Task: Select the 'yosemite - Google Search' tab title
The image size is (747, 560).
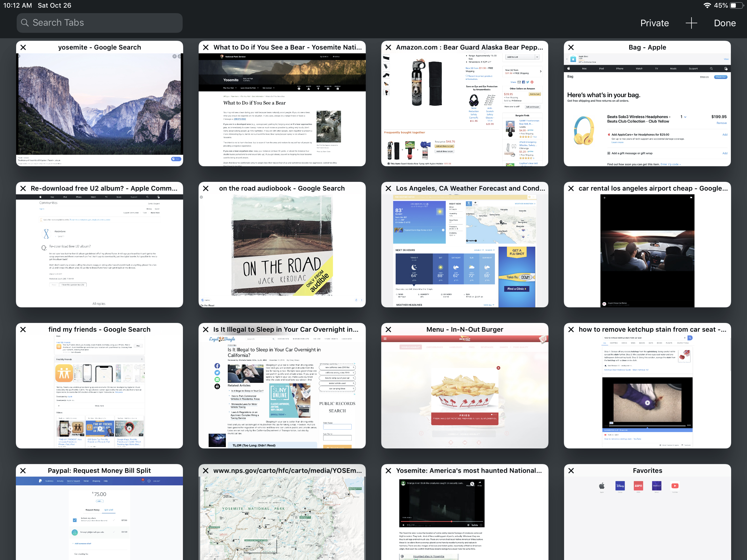Action: (100, 47)
